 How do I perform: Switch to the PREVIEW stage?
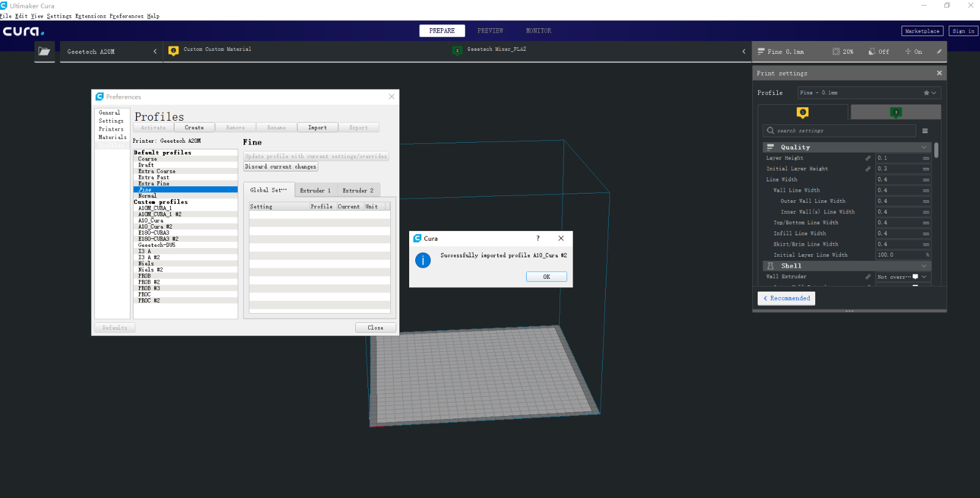pyautogui.click(x=491, y=31)
